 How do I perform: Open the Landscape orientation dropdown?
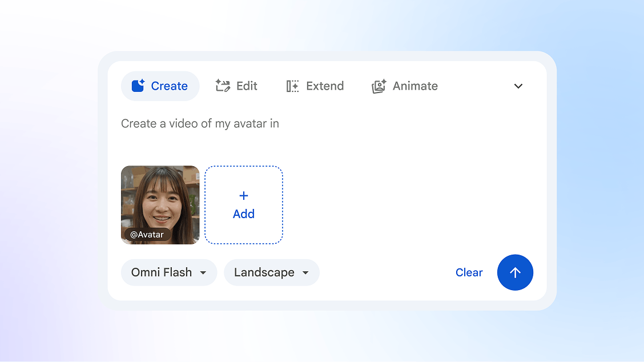click(272, 272)
